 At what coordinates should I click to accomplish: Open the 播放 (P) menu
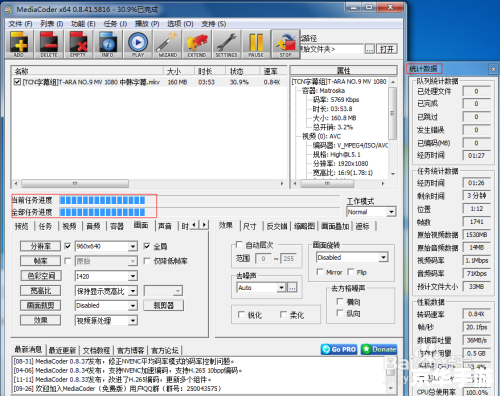point(147,24)
